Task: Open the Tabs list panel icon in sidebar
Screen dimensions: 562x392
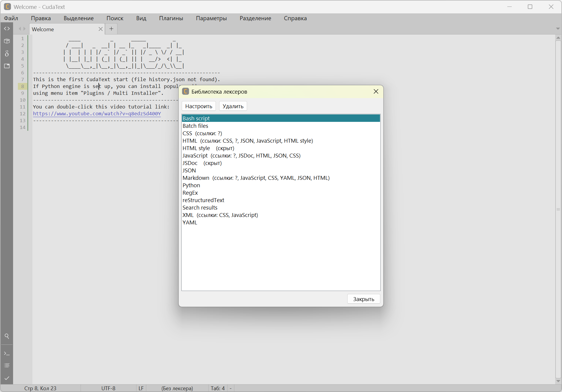Action: point(7,66)
